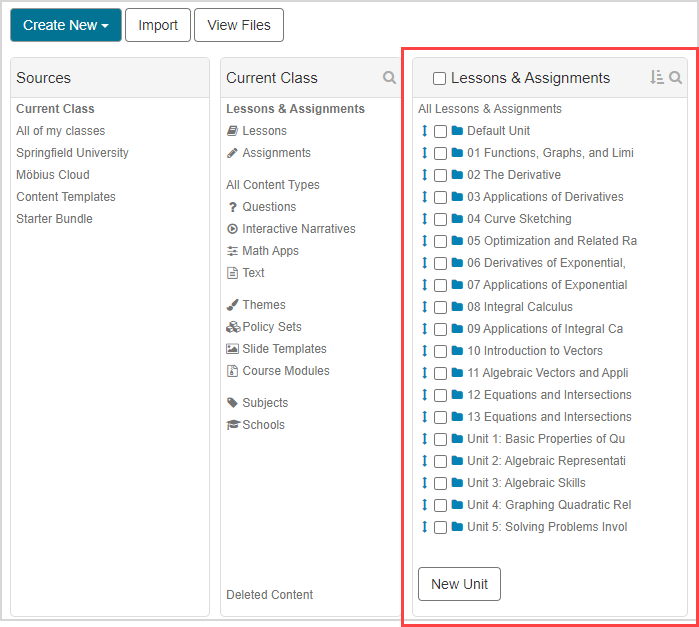Open the Create New dropdown

point(66,25)
